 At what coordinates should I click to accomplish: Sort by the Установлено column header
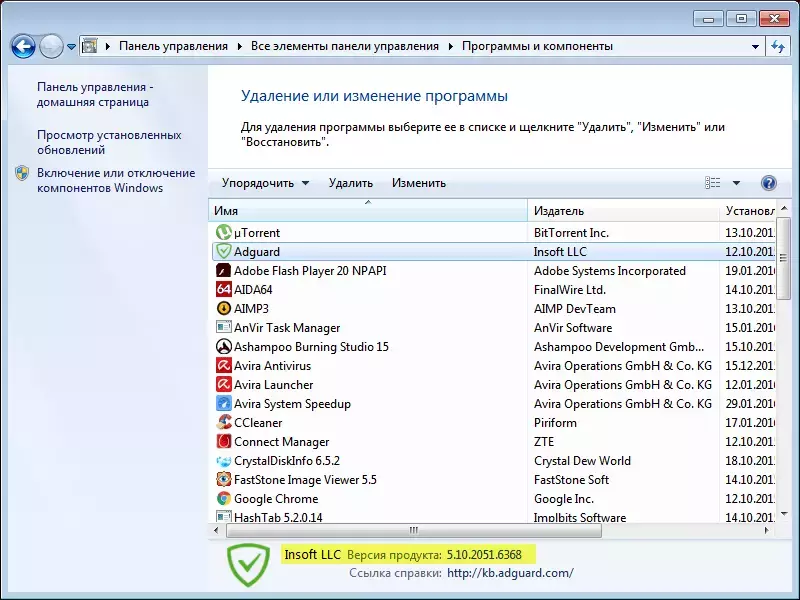tap(748, 211)
